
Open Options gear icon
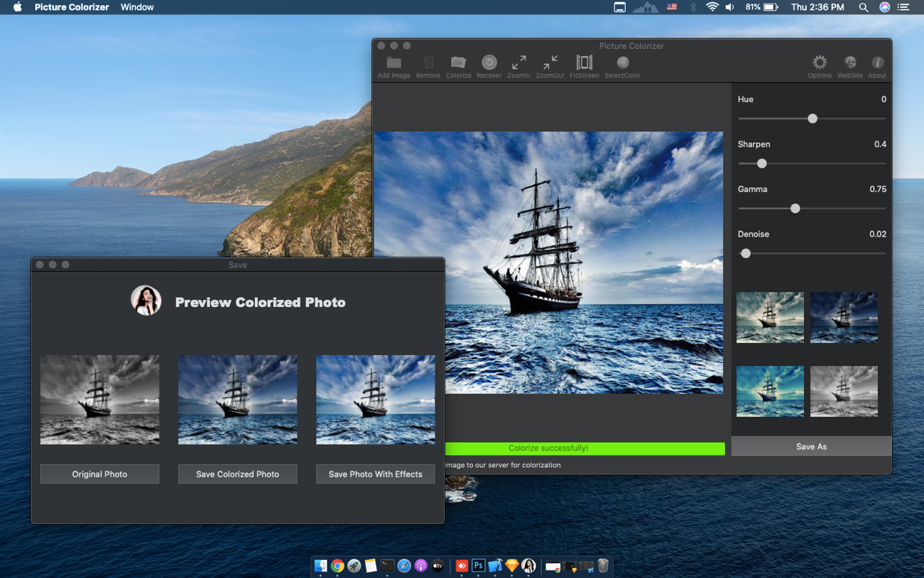pyautogui.click(x=819, y=63)
